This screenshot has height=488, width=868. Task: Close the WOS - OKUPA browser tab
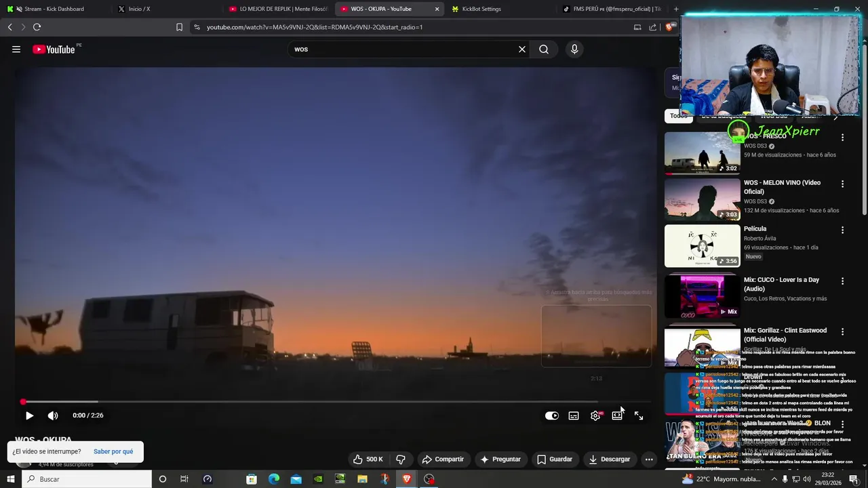pos(437,9)
